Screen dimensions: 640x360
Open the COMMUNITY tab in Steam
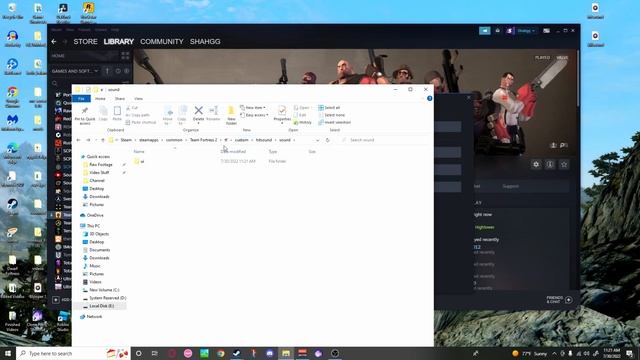162,42
